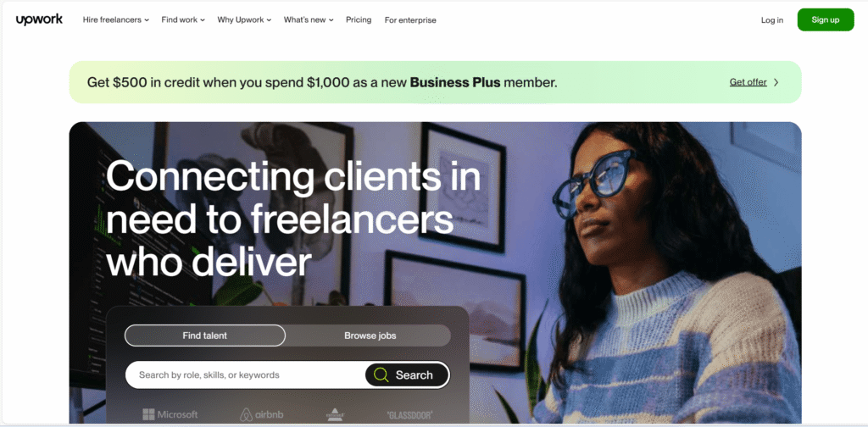Follow the Get offer link
This screenshot has width=868, height=427.
click(748, 82)
